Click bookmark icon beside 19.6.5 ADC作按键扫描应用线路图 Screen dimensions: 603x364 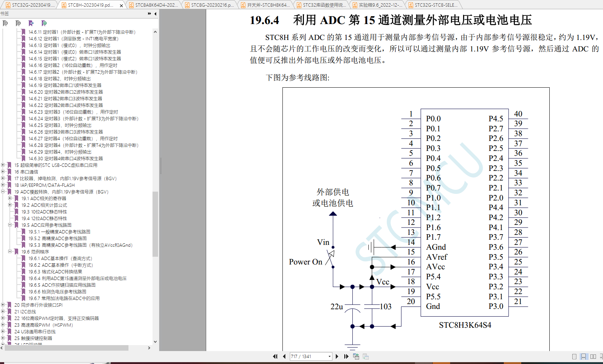coord(23,285)
